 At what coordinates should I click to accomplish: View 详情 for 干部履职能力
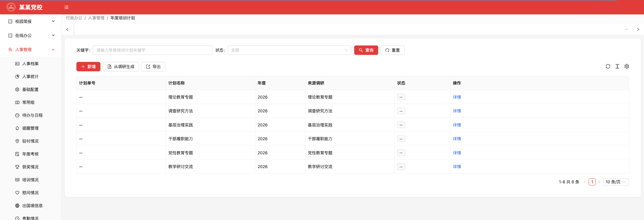pos(457,139)
